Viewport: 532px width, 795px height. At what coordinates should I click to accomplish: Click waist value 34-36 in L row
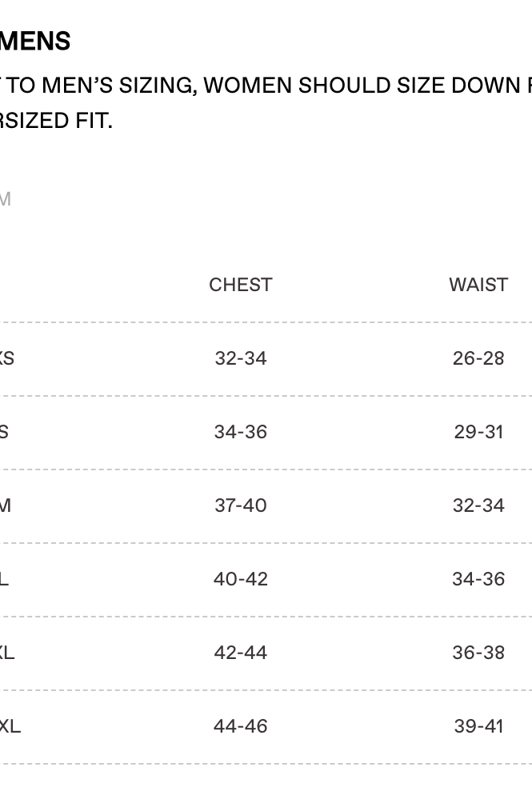tap(478, 579)
